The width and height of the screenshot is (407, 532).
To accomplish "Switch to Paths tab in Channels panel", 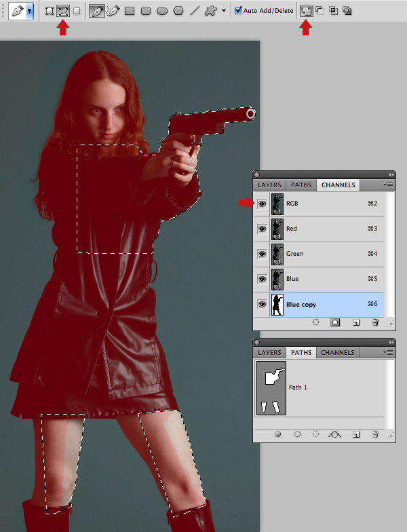I will (x=301, y=185).
